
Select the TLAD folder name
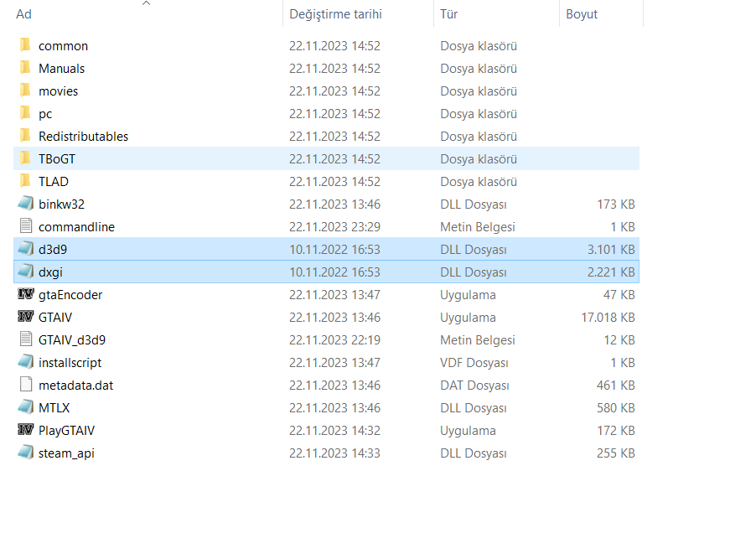pyautogui.click(x=54, y=182)
